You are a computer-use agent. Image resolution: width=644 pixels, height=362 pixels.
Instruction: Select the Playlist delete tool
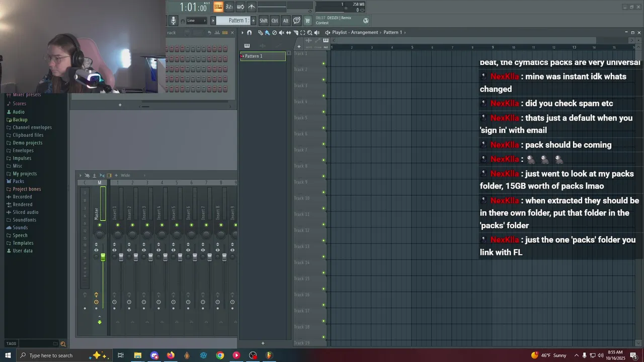(274, 33)
